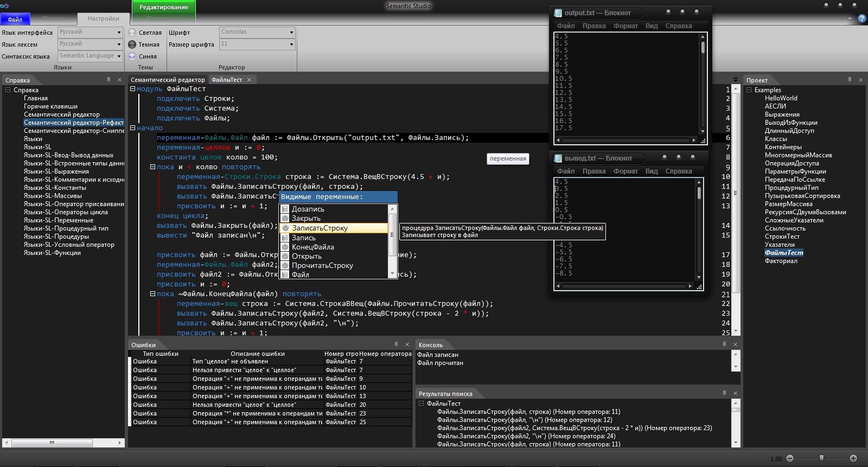
Task: Choose ЗаписатьСтроку in the autocomplete list
Action: (320, 228)
